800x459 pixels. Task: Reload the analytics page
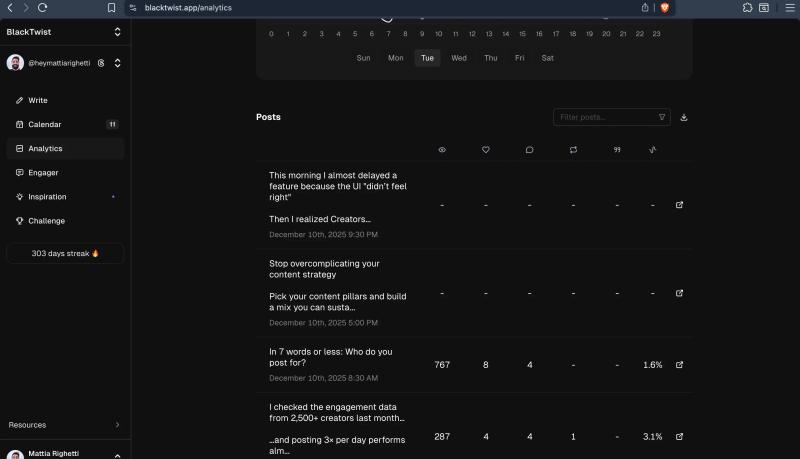[42, 8]
